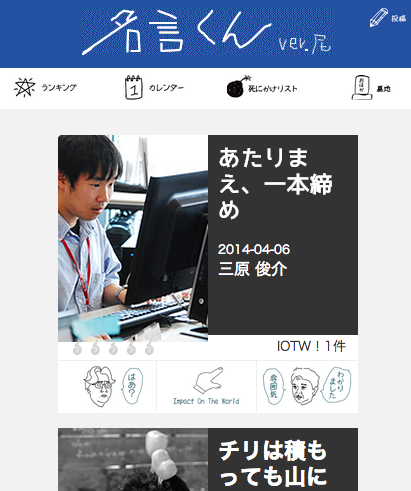Open the カレンダー menu item
The width and height of the screenshot is (411, 491).
tap(166, 88)
